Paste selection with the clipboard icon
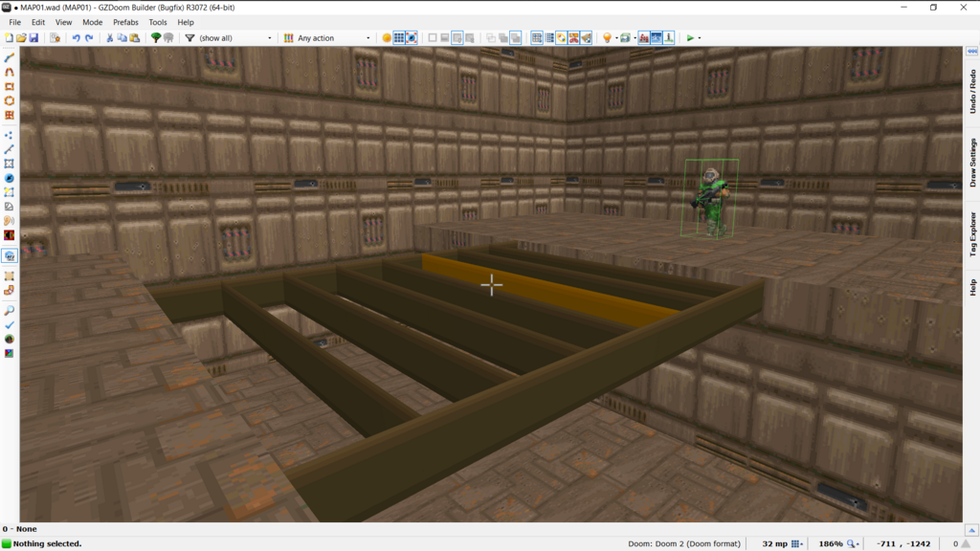Image resolution: width=980 pixels, height=551 pixels. pos(134,38)
